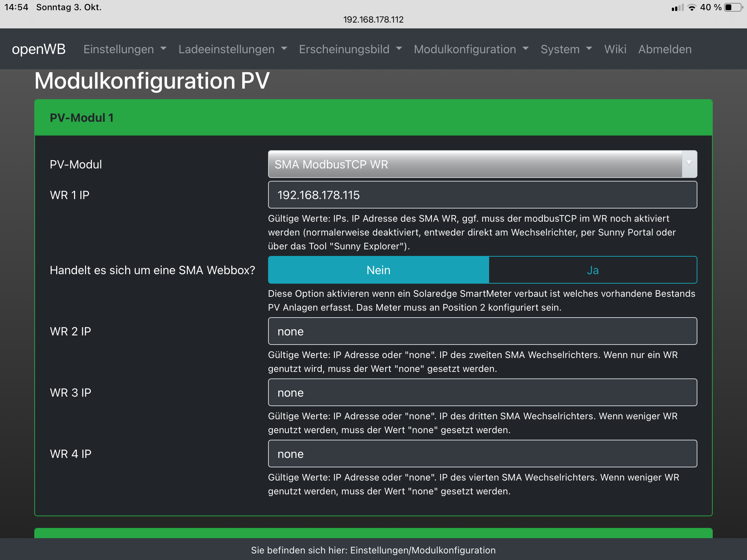The image size is (747, 560).
Task: Tap the battery status icon
Action: click(x=734, y=7)
